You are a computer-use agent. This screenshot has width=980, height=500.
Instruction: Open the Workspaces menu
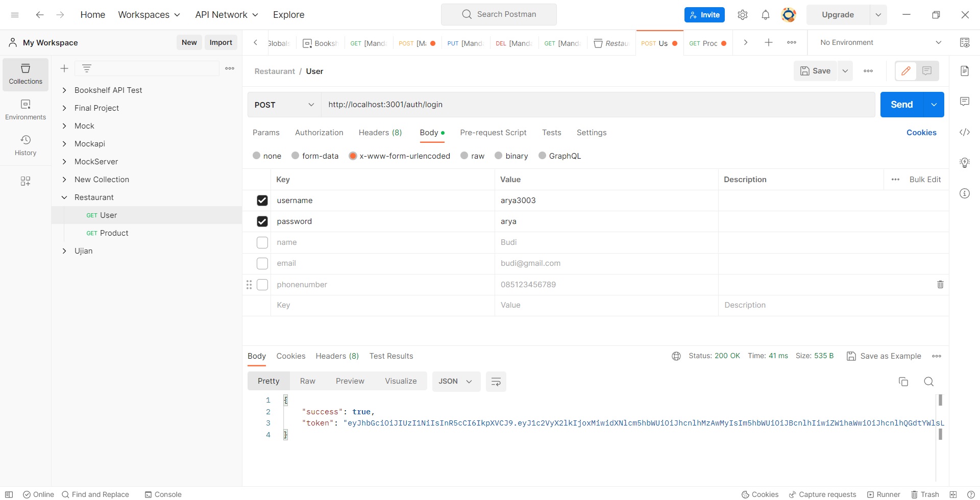pos(149,15)
